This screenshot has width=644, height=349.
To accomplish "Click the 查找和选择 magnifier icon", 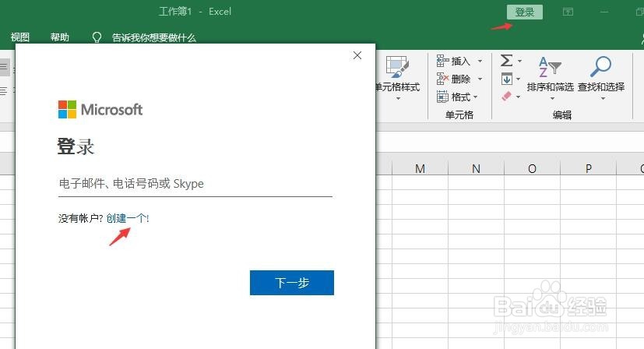I will click(601, 66).
